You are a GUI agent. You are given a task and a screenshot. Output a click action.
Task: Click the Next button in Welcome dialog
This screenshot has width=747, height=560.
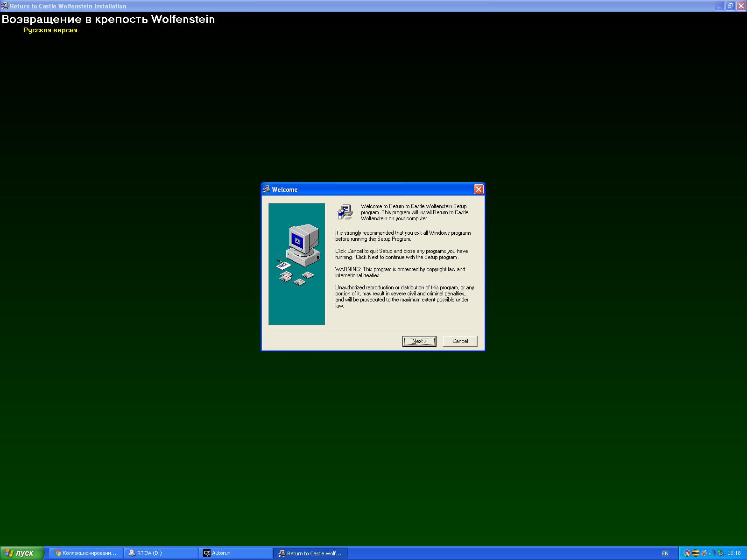coord(419,341)
